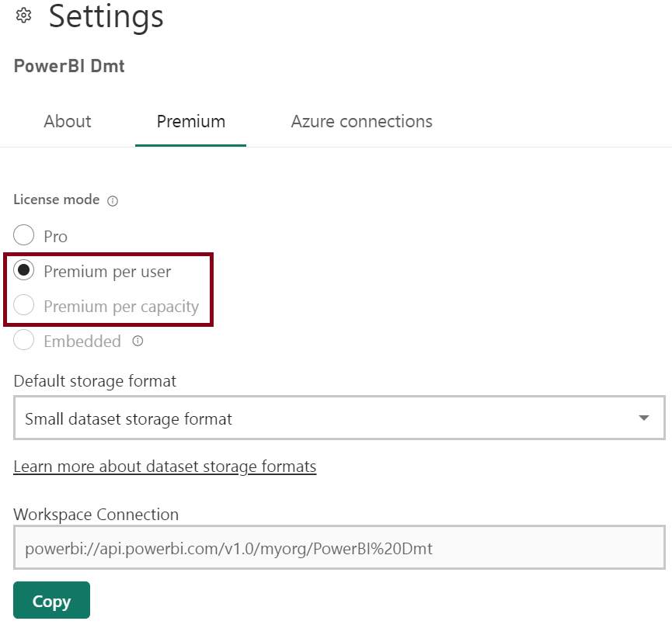Click the Premium per user label
The height and width of the screenshot is (628, 672).
pos(107,272)
